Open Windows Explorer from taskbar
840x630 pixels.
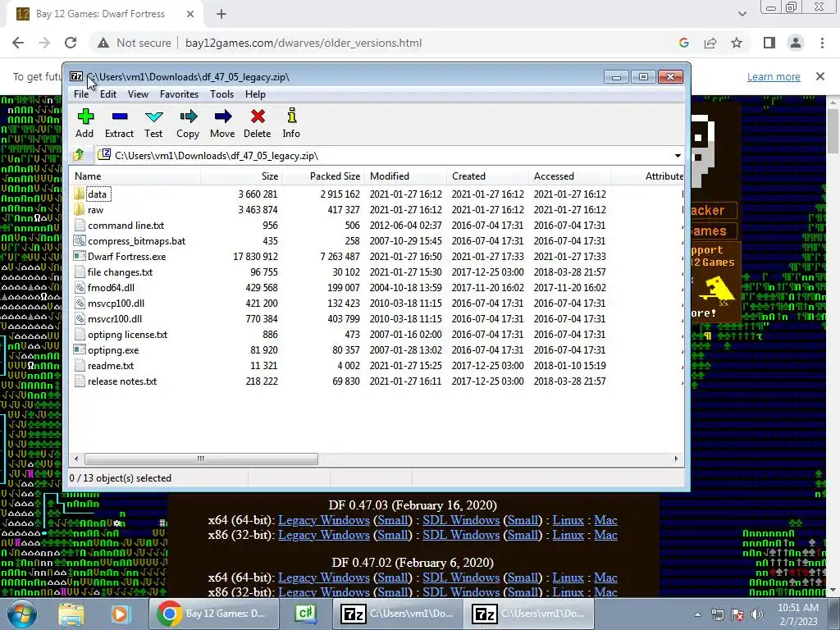click(71, 614)
